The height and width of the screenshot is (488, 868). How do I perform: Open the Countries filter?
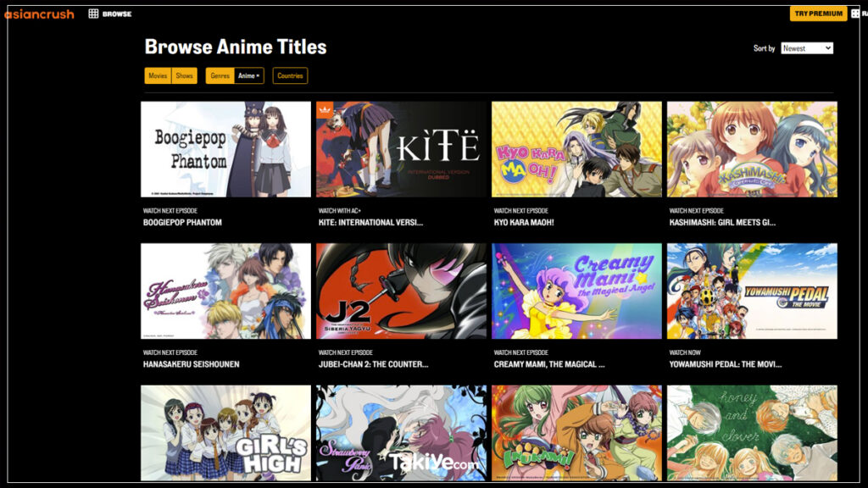[x=290, y=75]
